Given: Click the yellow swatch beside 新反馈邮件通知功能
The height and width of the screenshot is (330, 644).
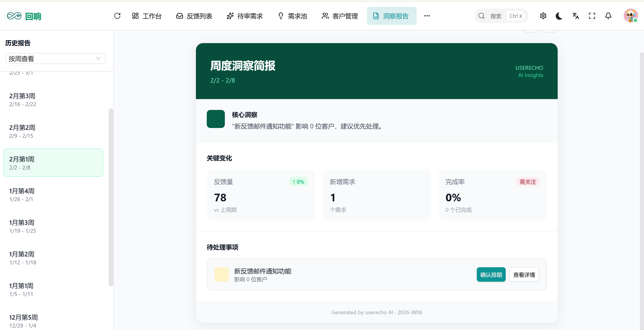Looking at the screenshot, I should [221, 274].
